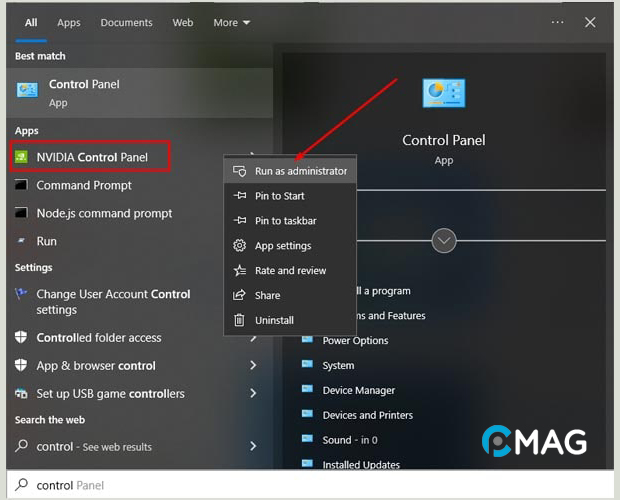Expand the More filter dropdown

(x=232, y=23)
